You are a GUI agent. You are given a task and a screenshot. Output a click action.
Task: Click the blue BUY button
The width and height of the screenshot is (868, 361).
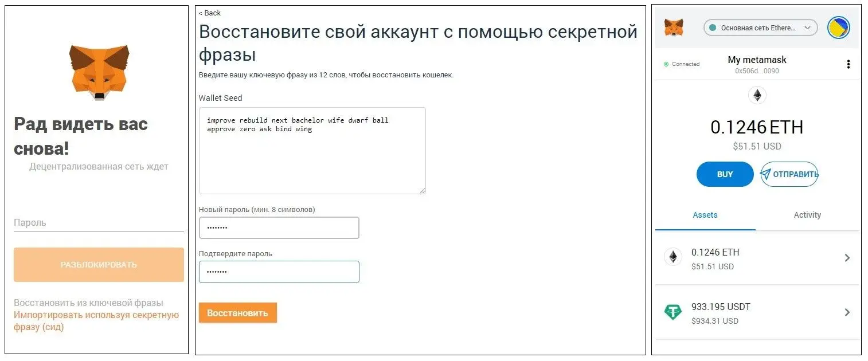[x=725, y=174]
